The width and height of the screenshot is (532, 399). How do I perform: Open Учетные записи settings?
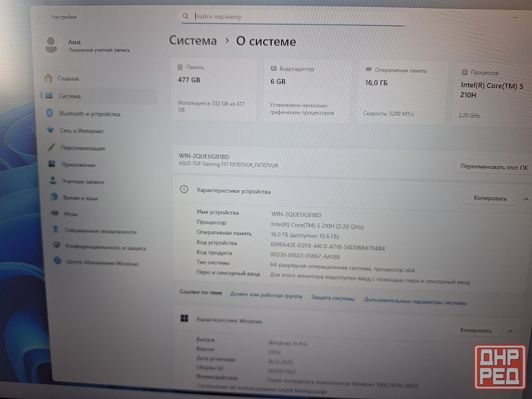82,181
